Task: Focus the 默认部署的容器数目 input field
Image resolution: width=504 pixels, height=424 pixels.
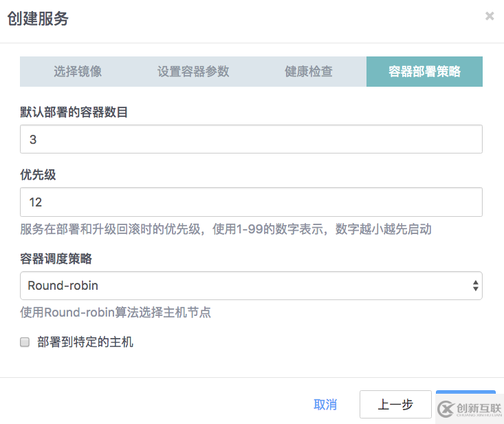Action: tap(251, 139)
